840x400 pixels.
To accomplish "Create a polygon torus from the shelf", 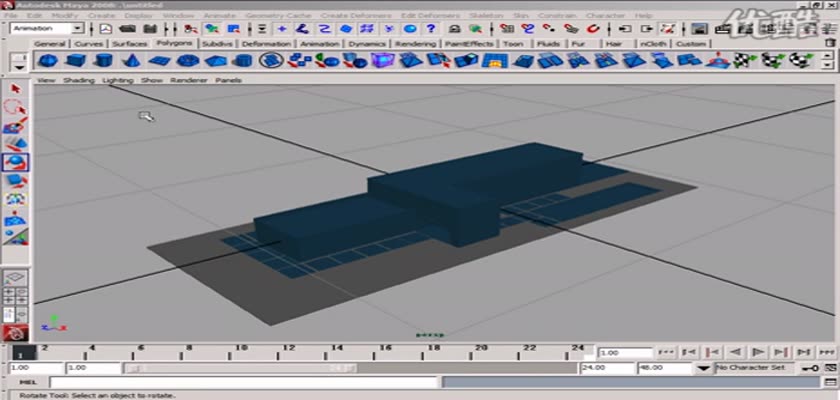I will click(188, 61).
